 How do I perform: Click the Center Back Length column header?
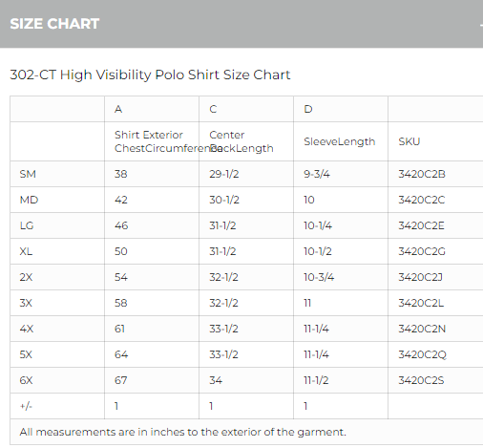246,141
